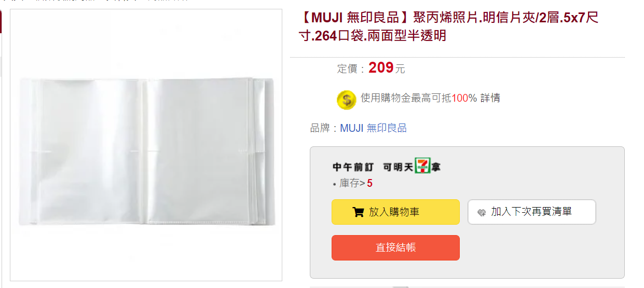Click the cropped breadcrumb text at top
This screenshot has width=644, height=288.
click(x=93, y=1)
